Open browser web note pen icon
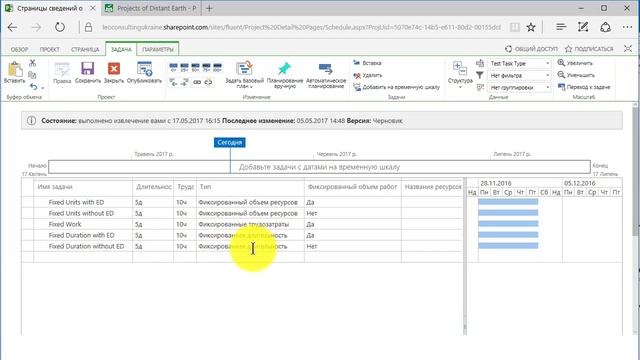Screen dimensions: 640x360 [583, 27]
